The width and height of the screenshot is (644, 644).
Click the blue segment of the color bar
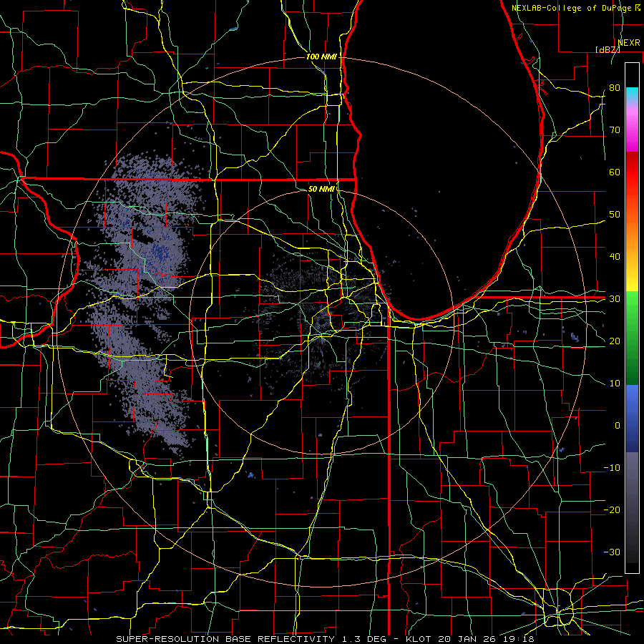tap(632, 417)
